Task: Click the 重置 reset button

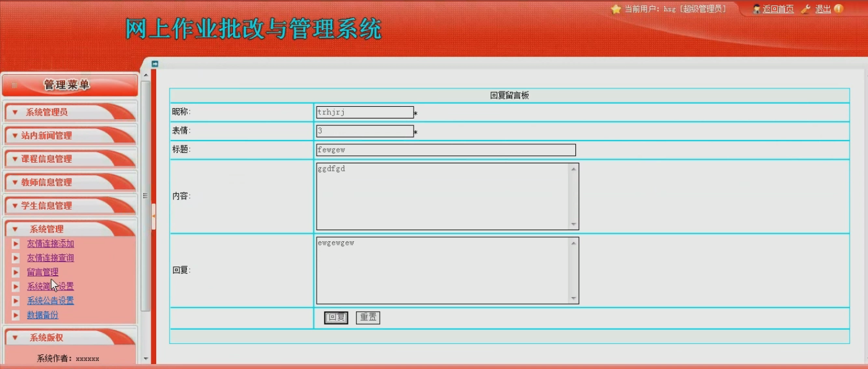Action: pyautogui.click(x=368, y=317)
